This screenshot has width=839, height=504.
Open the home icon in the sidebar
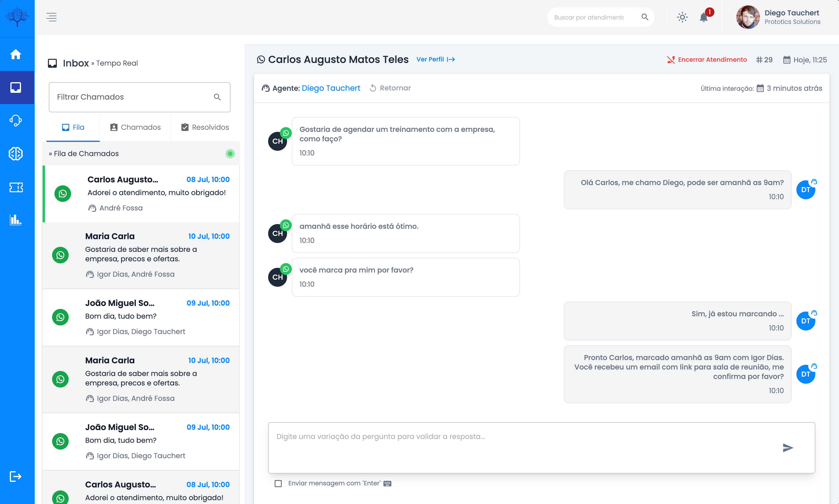click(x=16, y=54)
